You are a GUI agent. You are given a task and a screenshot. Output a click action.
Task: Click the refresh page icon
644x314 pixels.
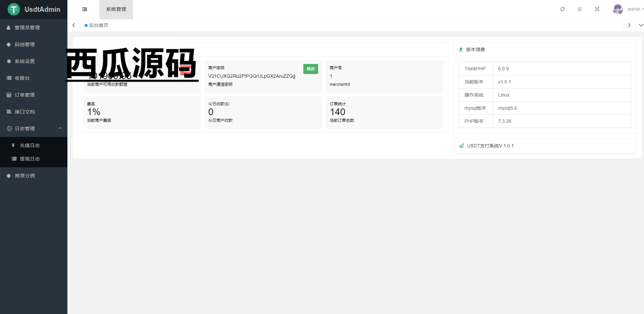pos(562,9)
